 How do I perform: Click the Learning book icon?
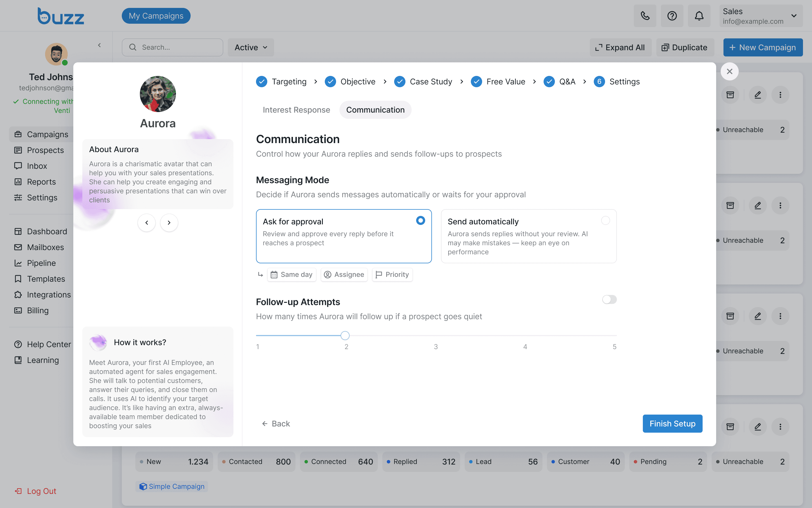click(x=18, y=360)
